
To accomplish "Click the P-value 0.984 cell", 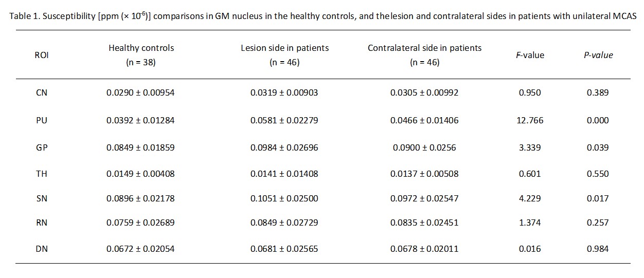I will click(598, 249).
